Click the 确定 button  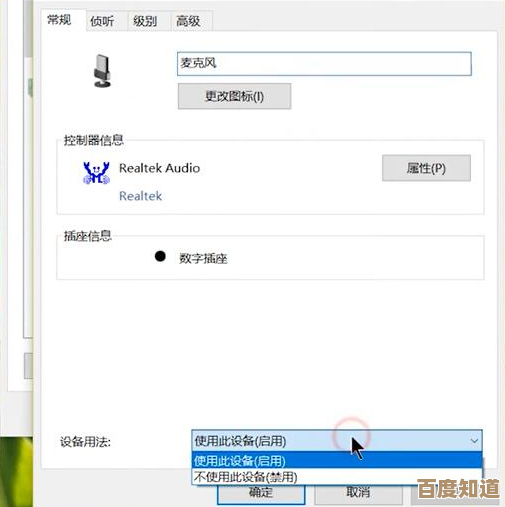261,494
